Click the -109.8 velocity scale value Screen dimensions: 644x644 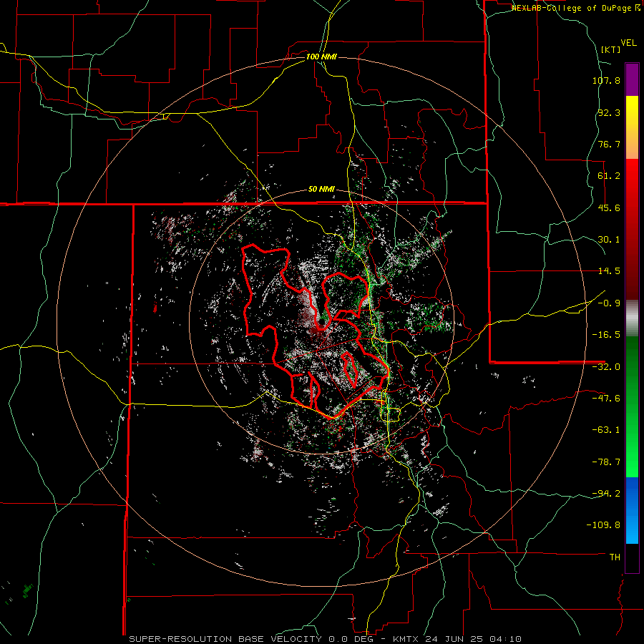pos(604,525)
